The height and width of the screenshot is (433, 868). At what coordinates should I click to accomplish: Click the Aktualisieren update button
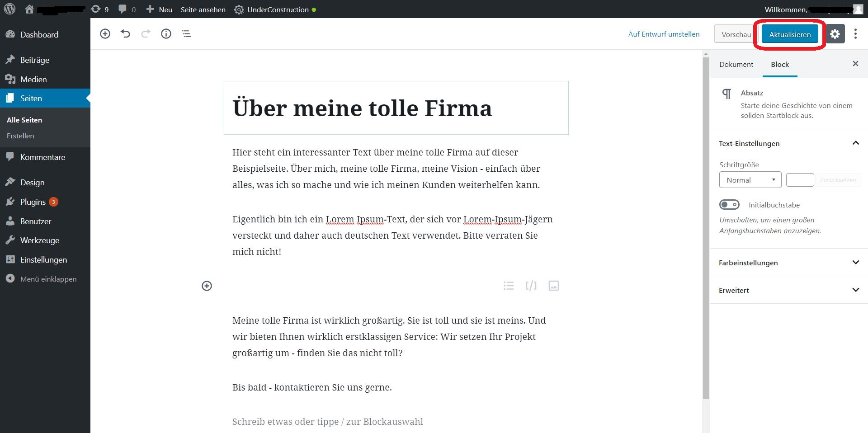point(790,34)
